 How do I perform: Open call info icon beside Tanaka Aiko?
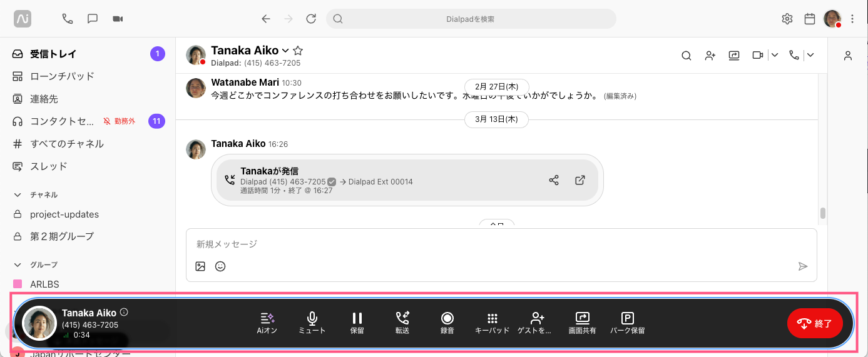pyautogui.click(x=124, y=313)
